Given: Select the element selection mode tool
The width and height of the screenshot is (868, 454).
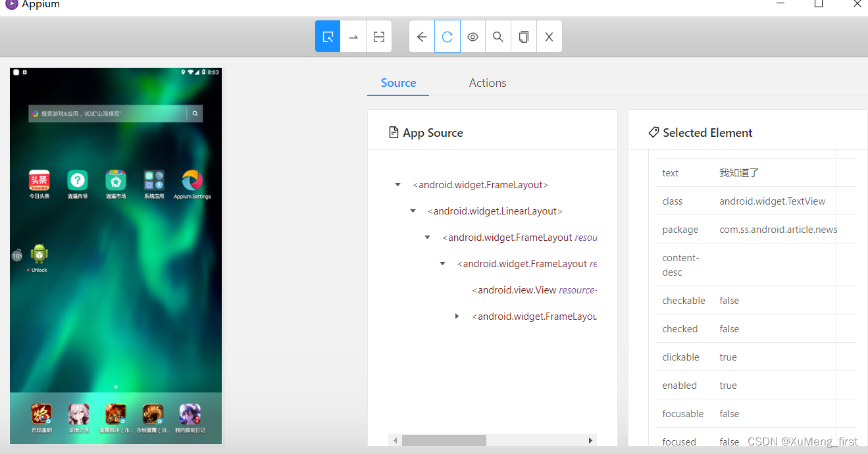Looking at the screenshot, I should coord(327,36).
